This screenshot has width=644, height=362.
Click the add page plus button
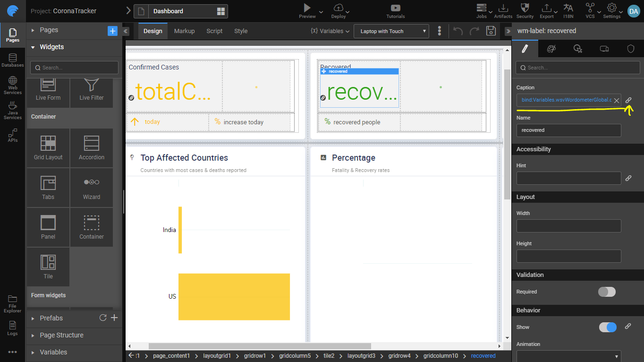coord(112,31)
